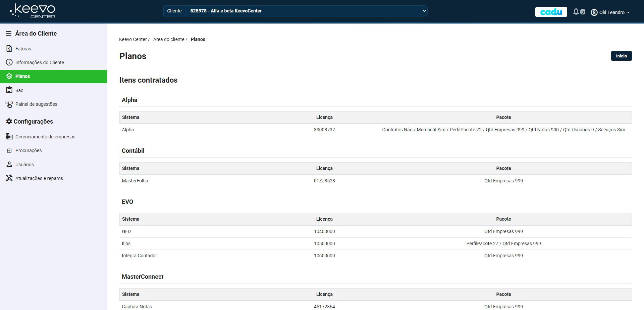Click PerfilPacote 27 / Qtd Empresas 999
644x310 pixels.
tap(503, 243)
